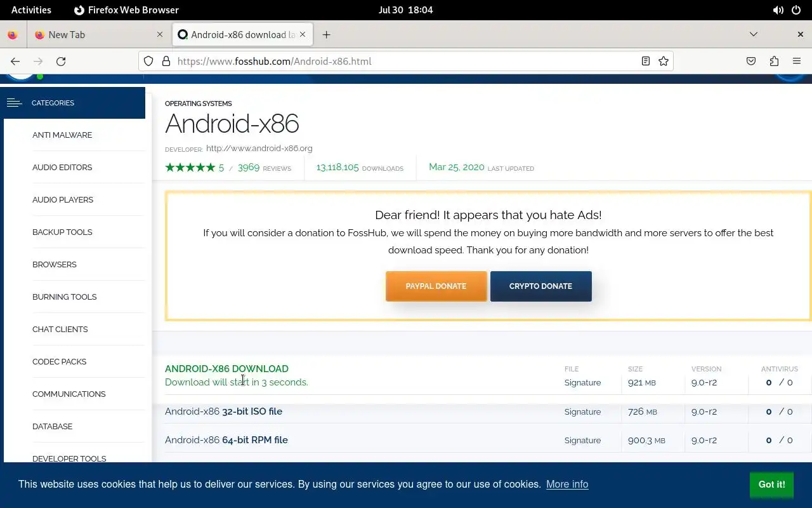Open Communications category
Screen dimensions: 812x508
point(69,394)
